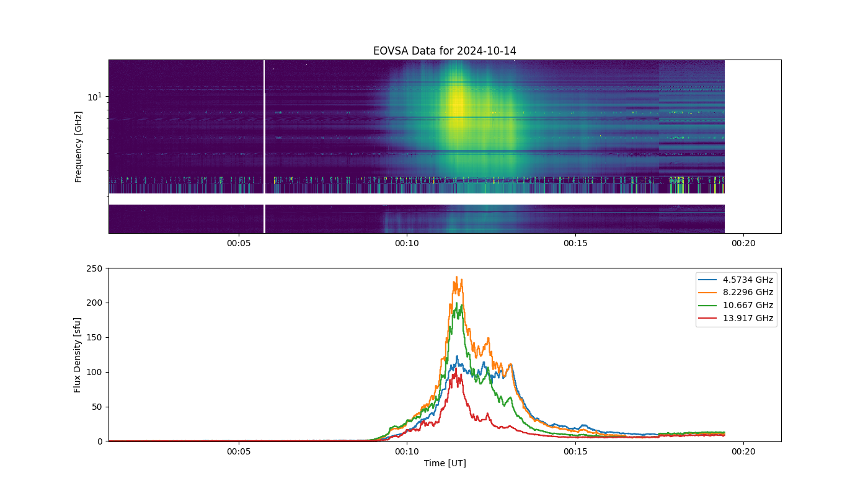Click 00:15 tick label under flux plot
The image size is (868, 496).
tap(575, 451)
